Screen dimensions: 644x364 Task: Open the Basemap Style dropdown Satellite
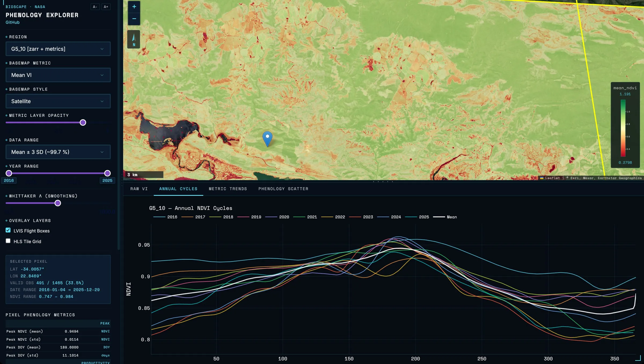58,101
